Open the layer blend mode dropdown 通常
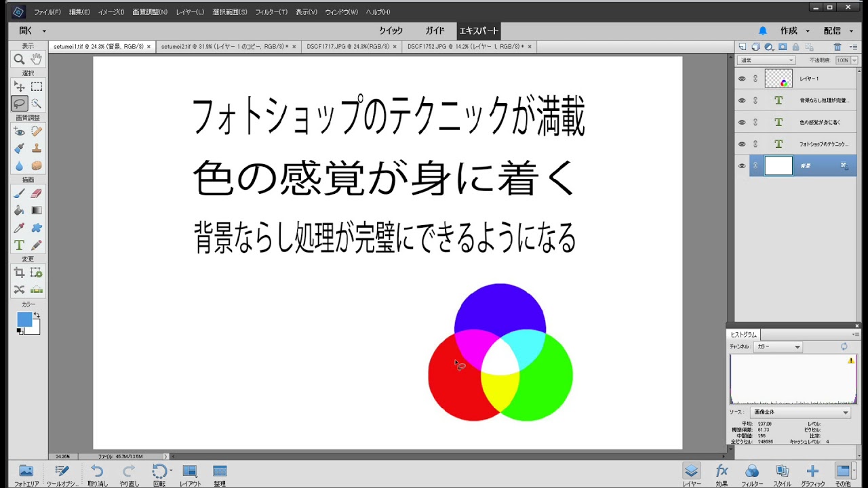The width and height of the screenshot is (868, 488). [766, 60]
